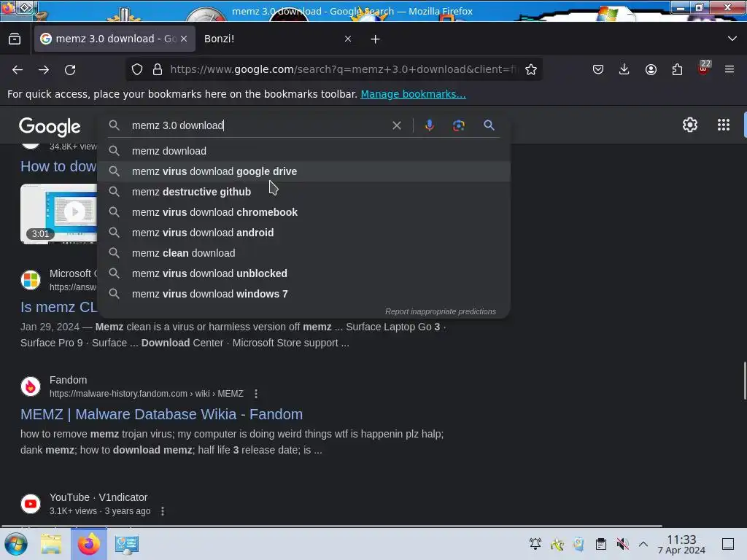Open more options for Fandom result

tap(256, 394)
